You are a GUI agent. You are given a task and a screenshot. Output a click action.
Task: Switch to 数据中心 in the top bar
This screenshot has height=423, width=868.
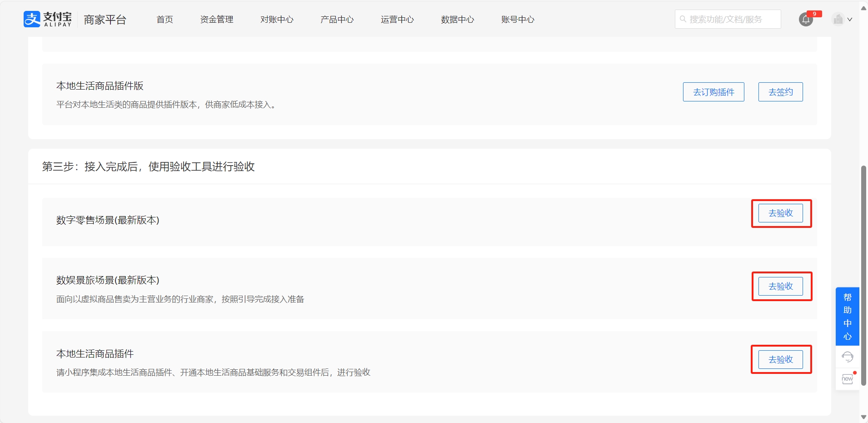click(x=457, y=20)
